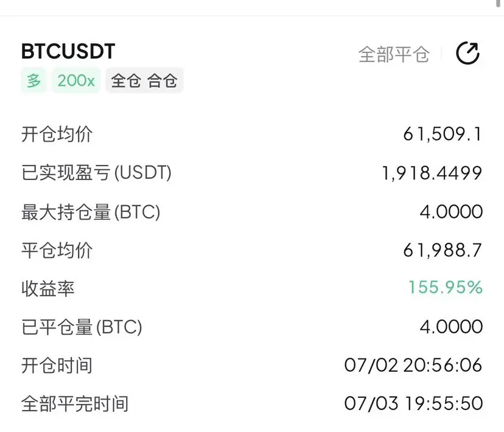Viewport: 504px width, 432px height.
Task: Select the 已平仓量 (BTC) label
Action: point(82,327)
